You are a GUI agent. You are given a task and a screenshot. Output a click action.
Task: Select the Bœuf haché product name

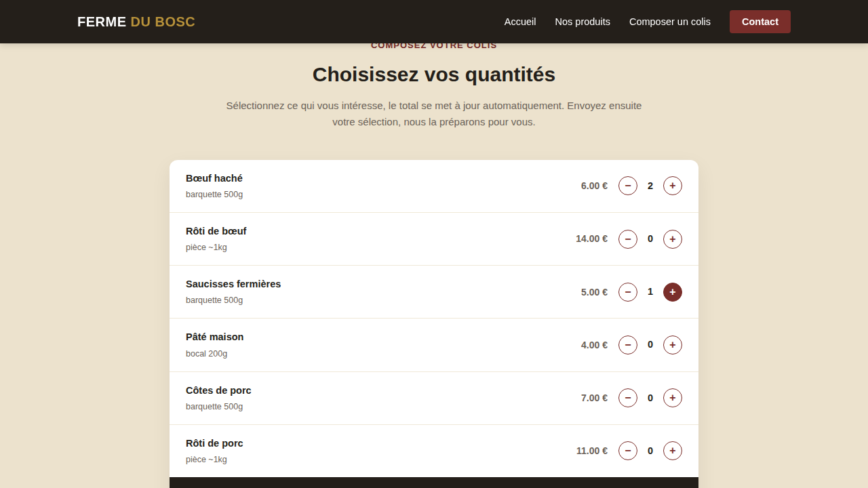tap(214, 178)
